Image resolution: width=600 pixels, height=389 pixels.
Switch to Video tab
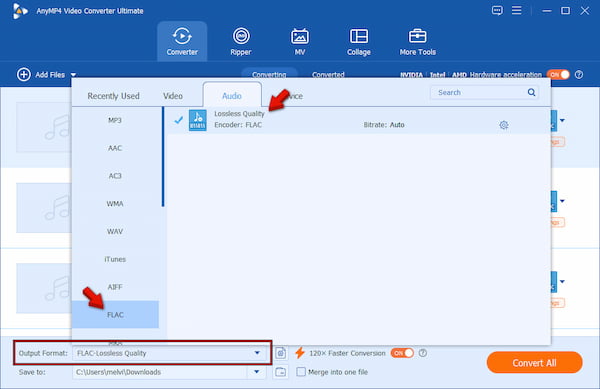[x=173, y=96]
